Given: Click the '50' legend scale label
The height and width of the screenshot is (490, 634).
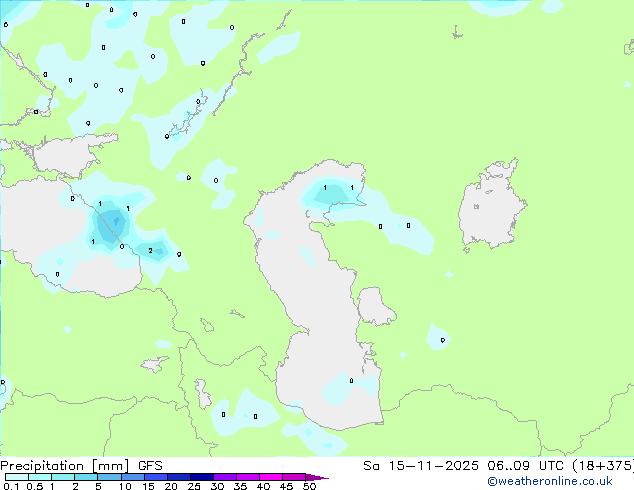Looking at the screenshot, I should click(309, 486).
